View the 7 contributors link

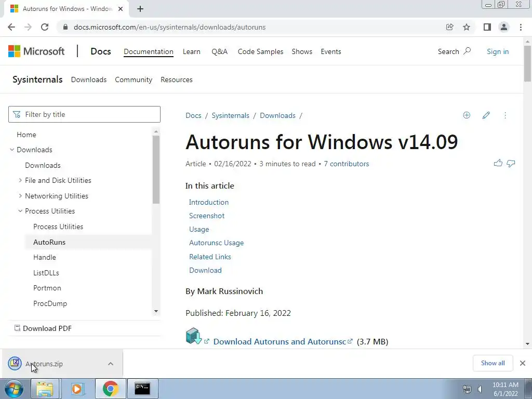[346, 164]
